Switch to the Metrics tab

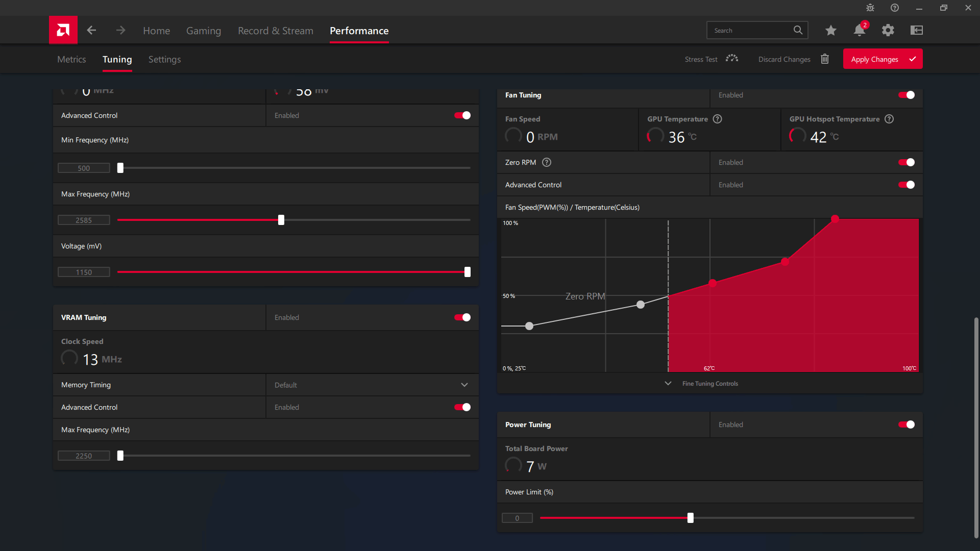click(x=71, y=59)
